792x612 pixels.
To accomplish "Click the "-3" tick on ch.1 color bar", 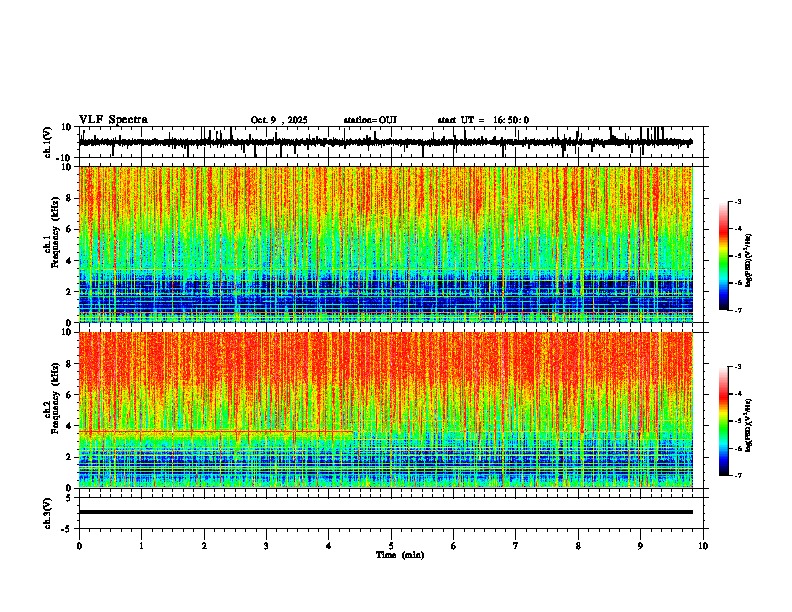I will coord(737,201).
